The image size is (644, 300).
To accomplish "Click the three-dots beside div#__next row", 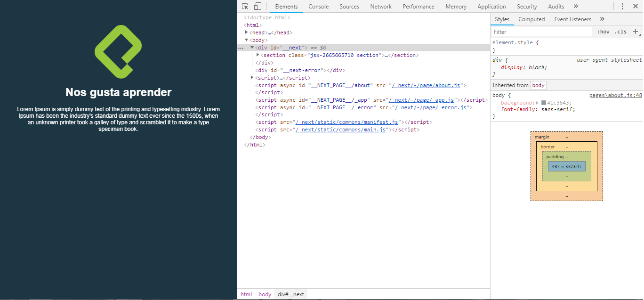I will pyautogui.click(x=241, y=48).
